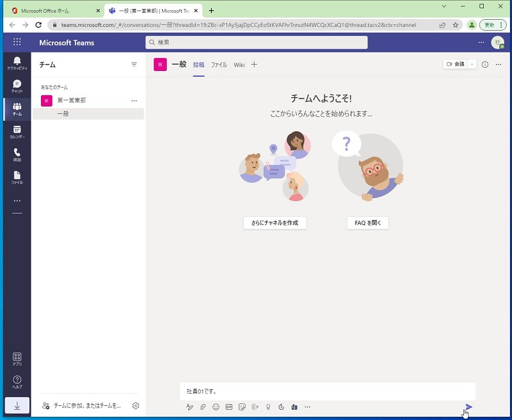Select the 一般 channel in list
512x420 pixels.
[88, 114]
